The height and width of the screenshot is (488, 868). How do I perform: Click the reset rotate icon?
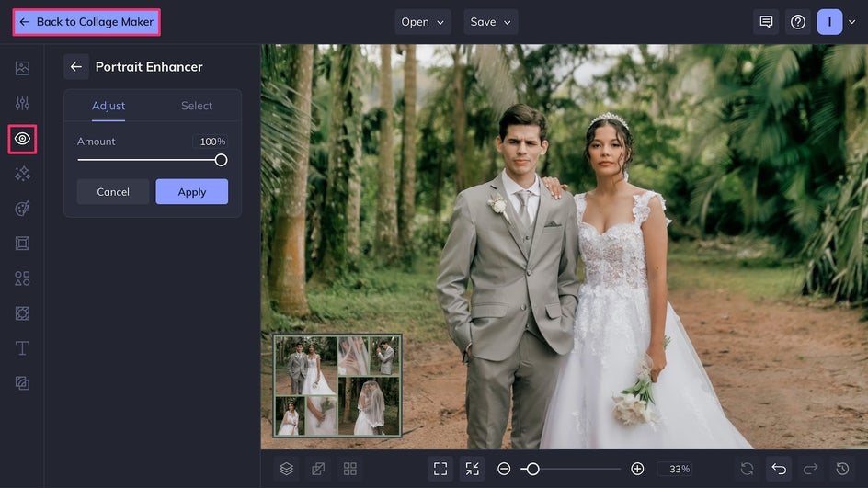click(x=747, y=469)
